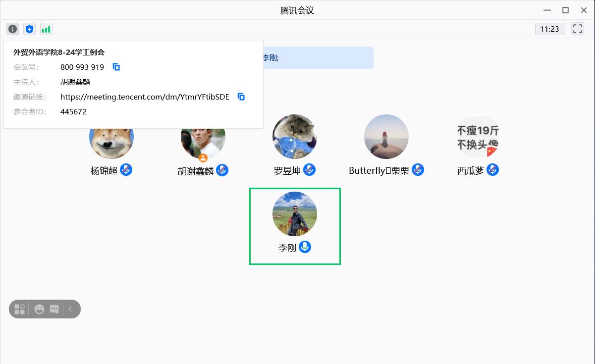The width and height of the screenshot is (595, 364).
Task: Select 罗昱坤's cat avatar
Action: pyautogui.click(x=295, y=137)
